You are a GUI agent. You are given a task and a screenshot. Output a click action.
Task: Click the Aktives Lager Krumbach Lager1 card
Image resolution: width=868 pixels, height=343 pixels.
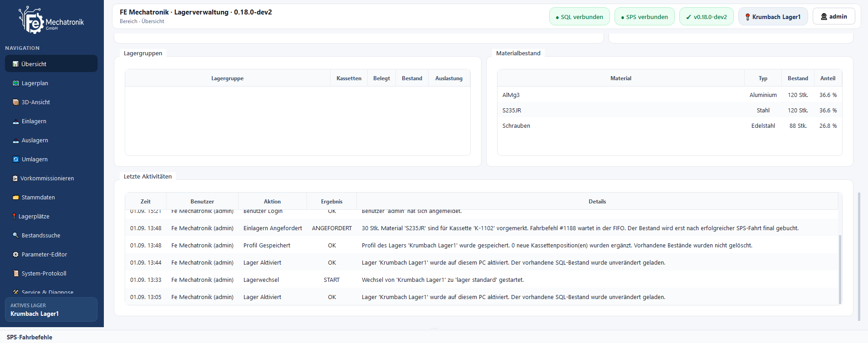point(51,309)
